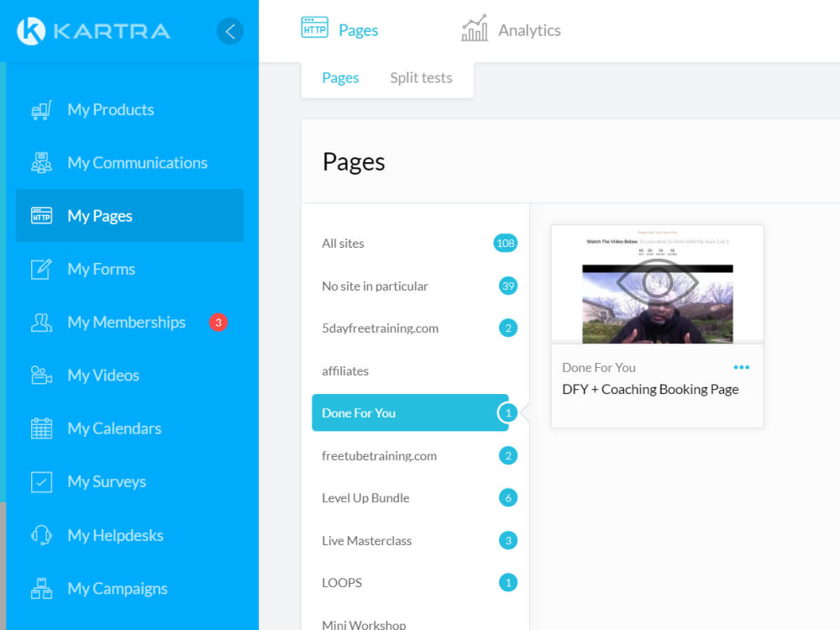The width and height of the screenshot is (840, 630).
Task: Click the DFY + Coaching Booking Page title
Action: coord(650,390)
